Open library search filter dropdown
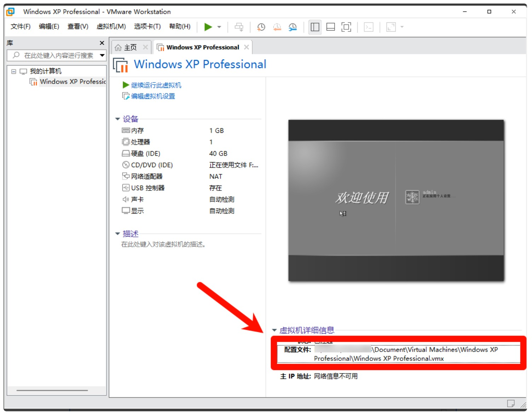 (102, 55)
